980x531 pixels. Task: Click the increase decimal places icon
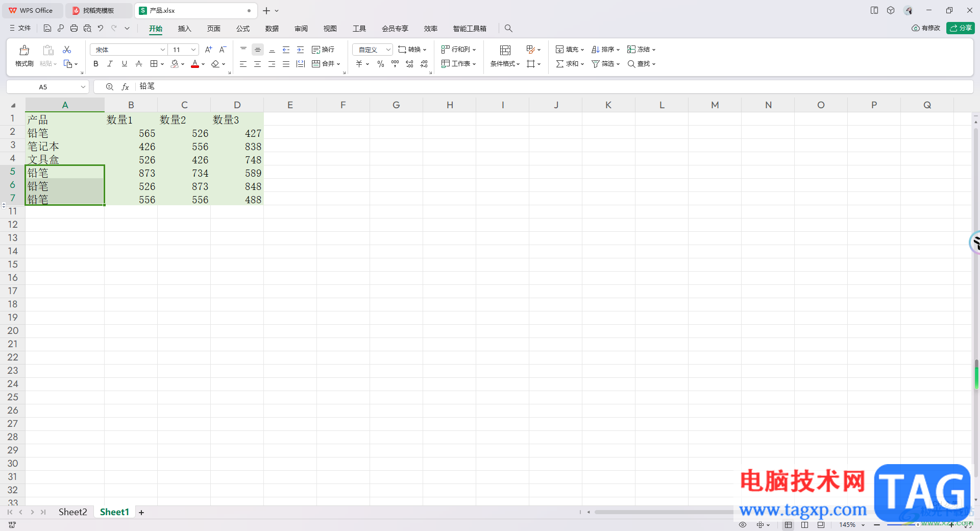tap(409, 64)
